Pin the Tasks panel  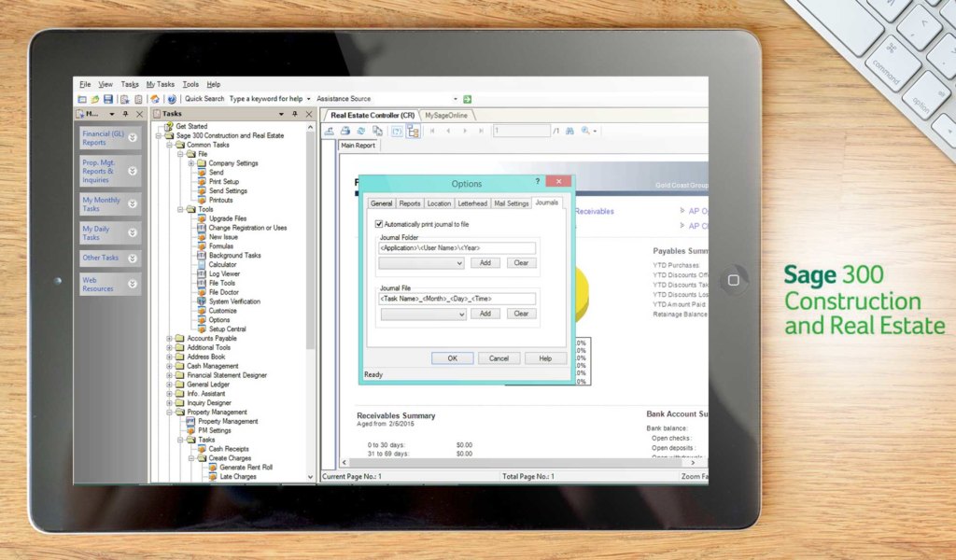tap(294, 113)
